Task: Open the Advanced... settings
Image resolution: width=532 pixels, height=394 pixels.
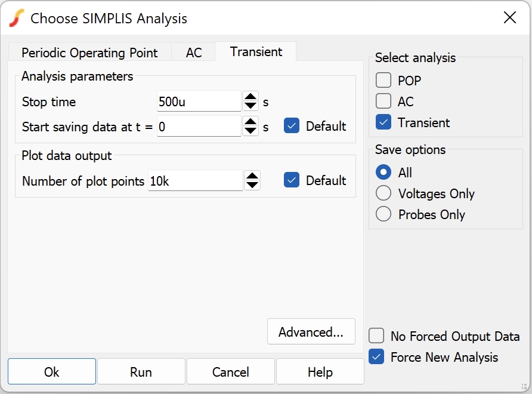Action: click(311, 331)
